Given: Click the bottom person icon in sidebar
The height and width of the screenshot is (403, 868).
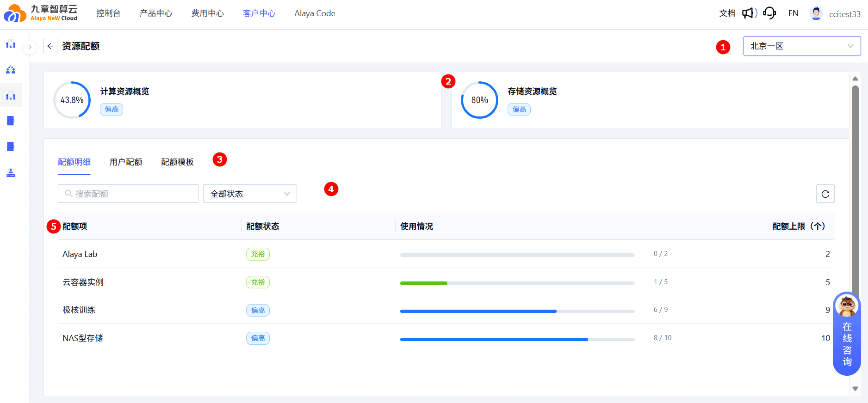Looking at the screenshot, I should pos(11,172).
